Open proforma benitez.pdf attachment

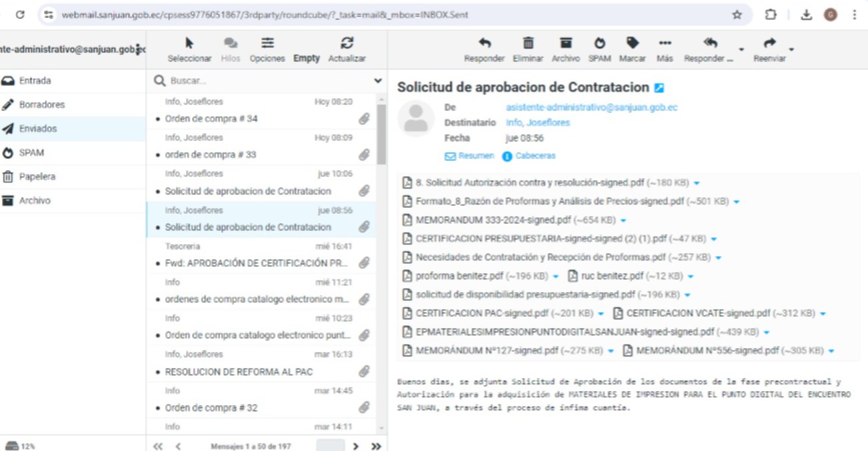(460, 276)
